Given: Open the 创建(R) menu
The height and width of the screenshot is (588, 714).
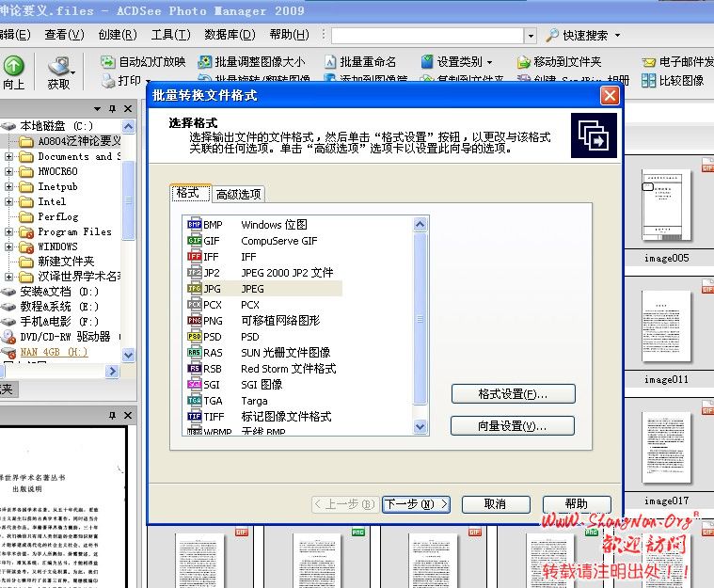Looking at the screenshot, I should pos(118,35).
